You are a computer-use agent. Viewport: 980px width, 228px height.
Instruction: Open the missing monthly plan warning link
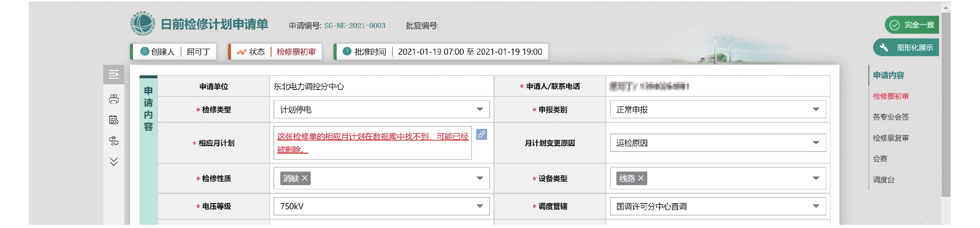[373, 143]
